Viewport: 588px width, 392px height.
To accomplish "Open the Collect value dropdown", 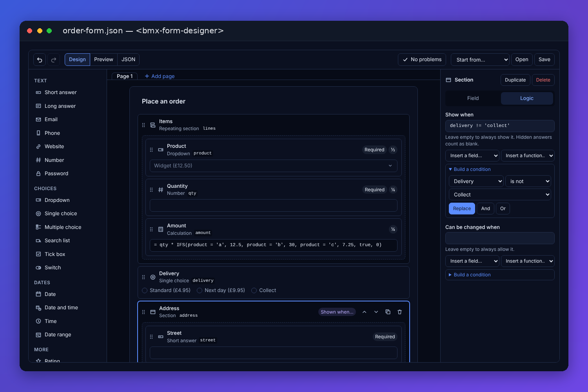I will (x=500, y=194).
